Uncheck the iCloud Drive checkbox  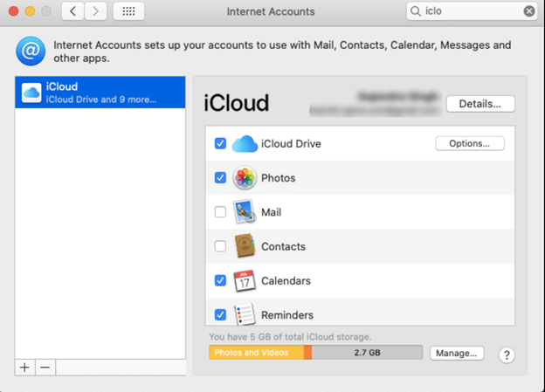(220, 143)
